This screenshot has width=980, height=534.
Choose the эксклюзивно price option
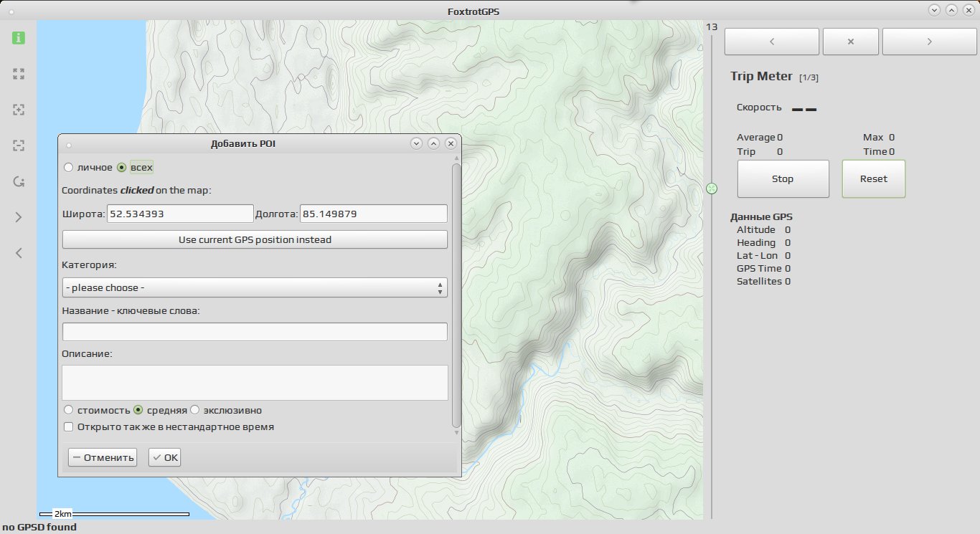tap(194, 411)
